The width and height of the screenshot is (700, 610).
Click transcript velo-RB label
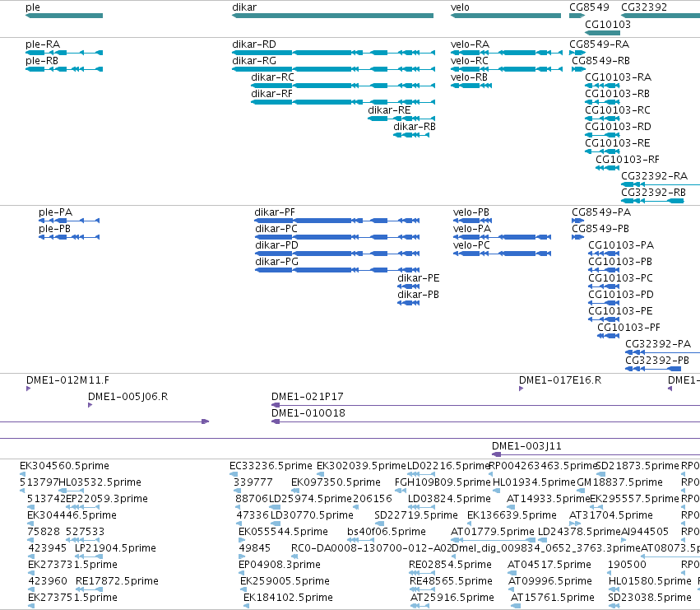tap(469, 77)
